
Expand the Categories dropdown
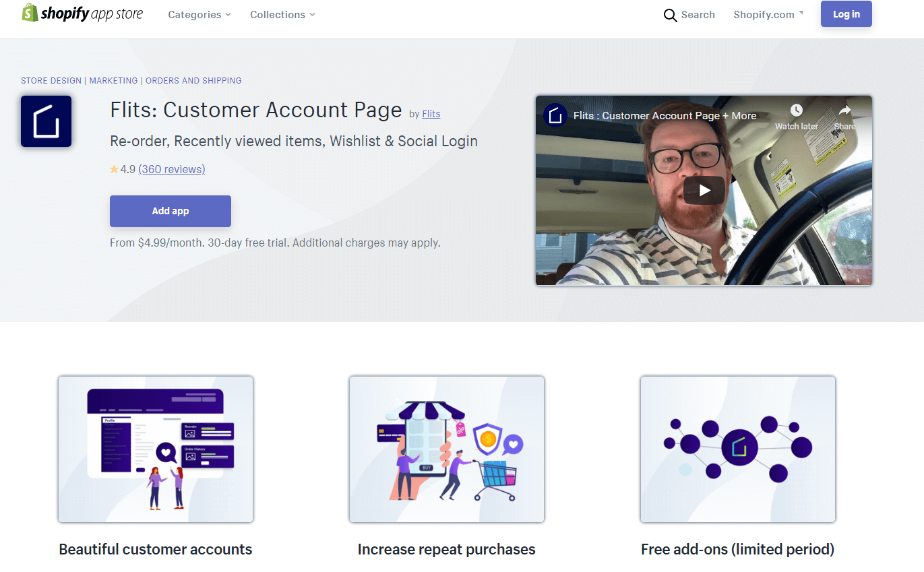[x=199, y=15]
